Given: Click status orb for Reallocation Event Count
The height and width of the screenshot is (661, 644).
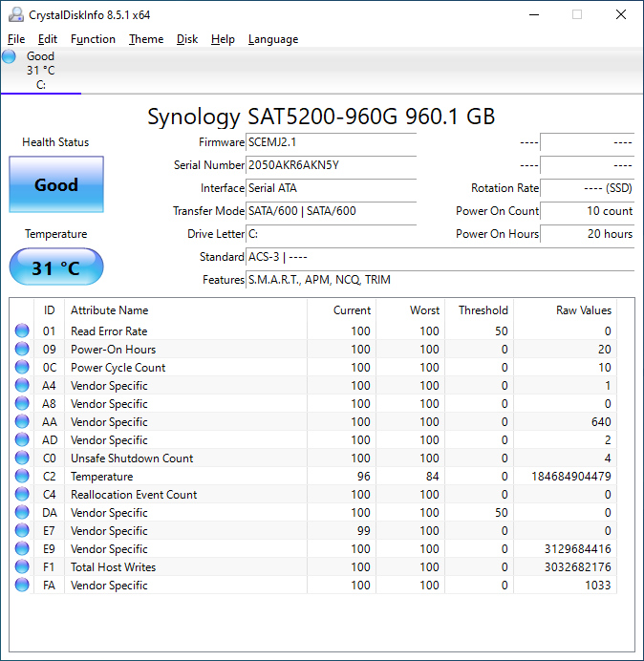Looking at the screenshot, I should click(22, 495).
